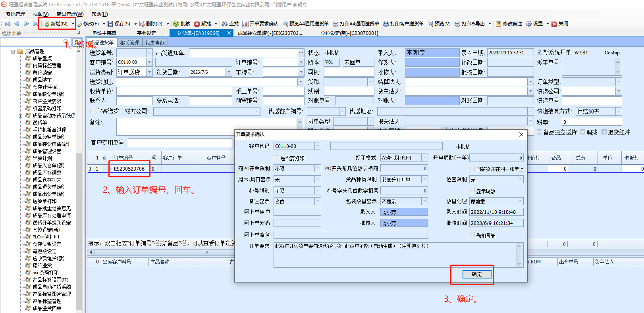Click the 删除(D) delete toolbar button
The image size is (644, 313).
click(150, 24)
